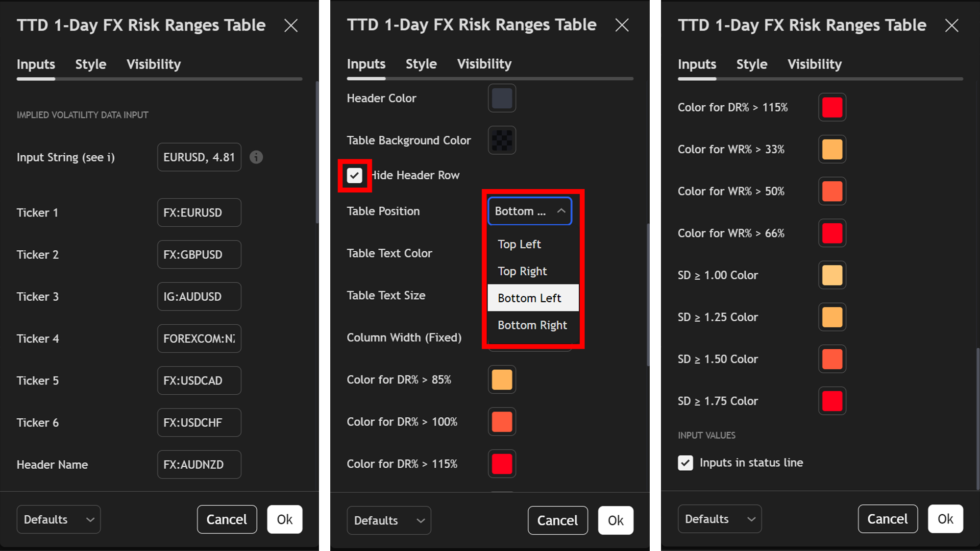
Task: Change the SD ≥ 1.50 Color swatch
Action: coord(832,359)
